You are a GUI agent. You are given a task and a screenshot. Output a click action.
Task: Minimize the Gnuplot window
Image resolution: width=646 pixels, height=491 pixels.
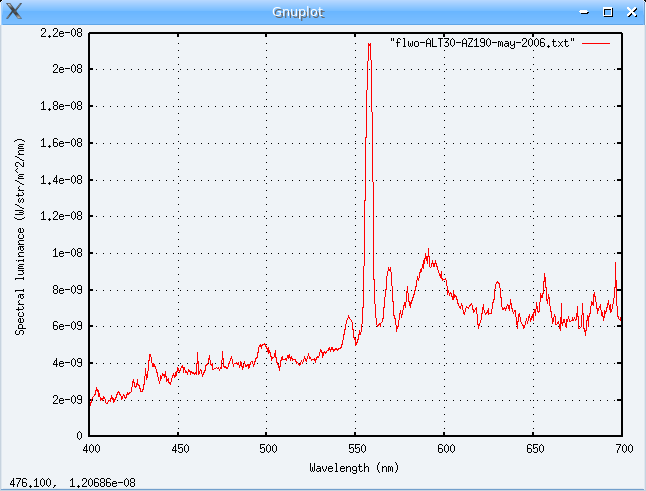(x=586, y=12)
